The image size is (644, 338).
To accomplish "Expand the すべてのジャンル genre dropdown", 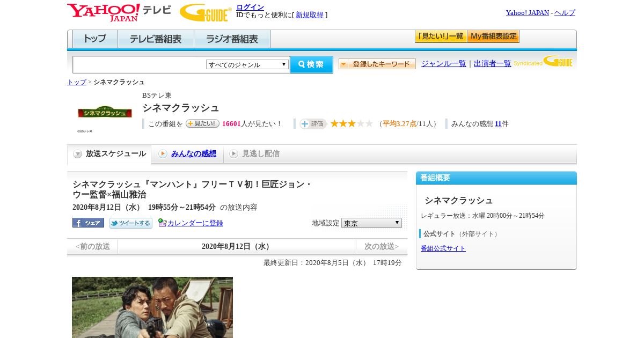I will pyautogui.click(x=247, y=64).
